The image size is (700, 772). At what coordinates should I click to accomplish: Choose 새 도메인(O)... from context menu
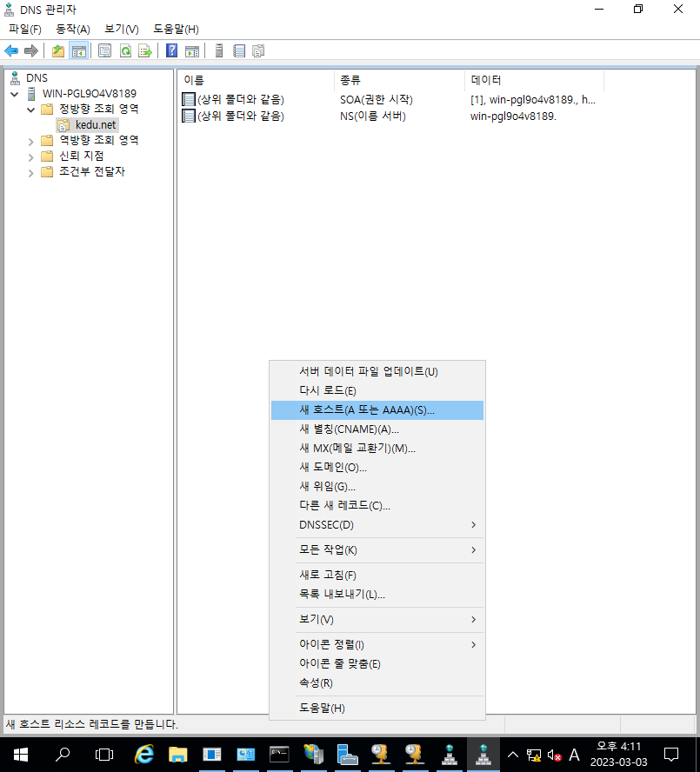(377, 467)
